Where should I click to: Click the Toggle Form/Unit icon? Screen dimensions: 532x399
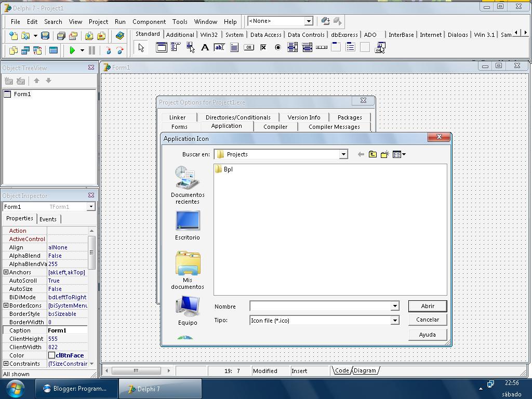[37, 50]
